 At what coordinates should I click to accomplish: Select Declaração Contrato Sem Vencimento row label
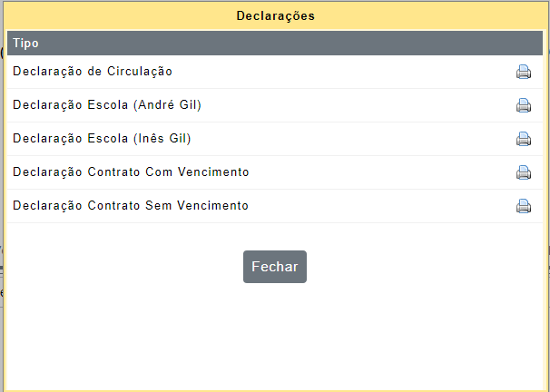[x=131, y=205]
